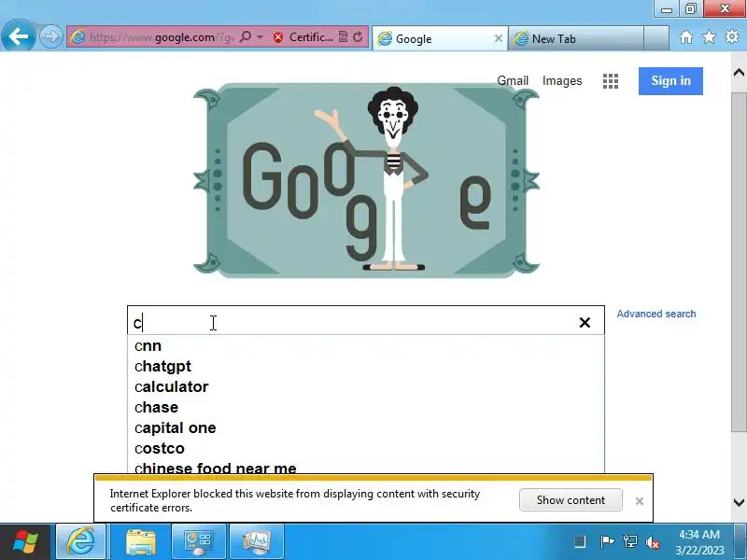
Task: Click the search magnifier in address bar
Action: [245, 36]
